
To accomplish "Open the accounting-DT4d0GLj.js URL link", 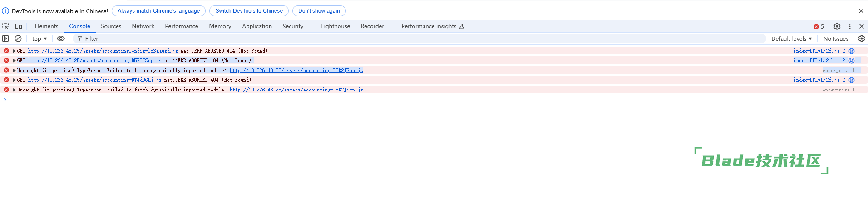I will (94, 80).
